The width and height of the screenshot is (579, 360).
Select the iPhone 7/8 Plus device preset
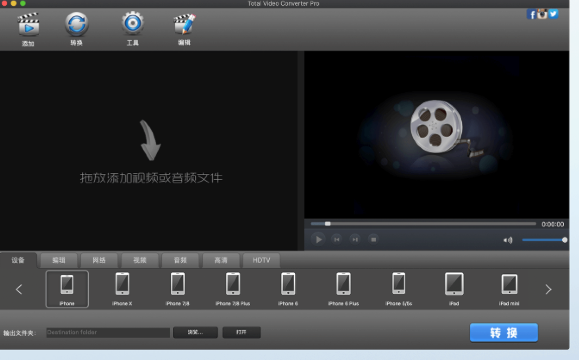[x=233, y=289]
